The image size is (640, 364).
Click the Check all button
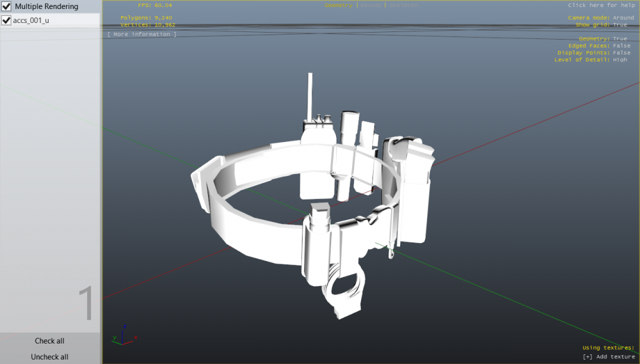(50, 341)
